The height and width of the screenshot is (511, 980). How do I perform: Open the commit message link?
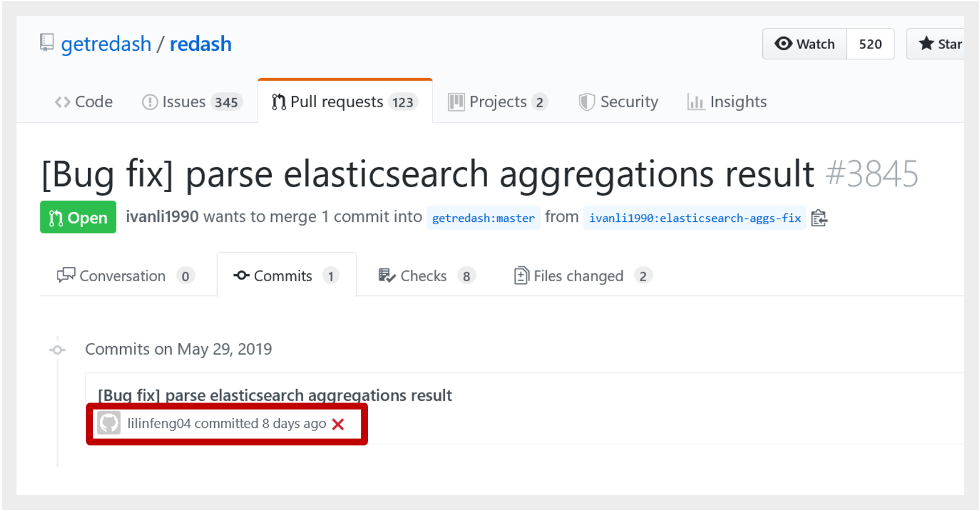[275, 395]
